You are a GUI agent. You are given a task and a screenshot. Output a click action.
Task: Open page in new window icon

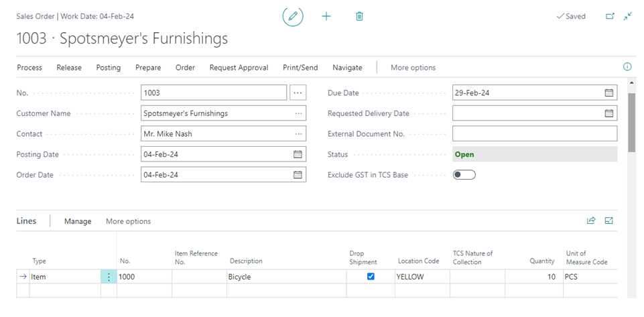[610, 17]
